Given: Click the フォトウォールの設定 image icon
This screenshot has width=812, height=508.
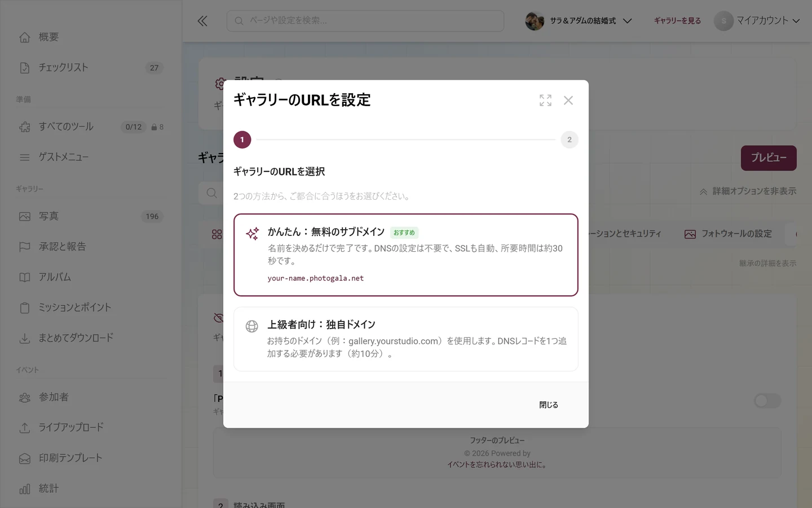Looking at the screenshot, I should pyautogui.click(x=690, y=234).
